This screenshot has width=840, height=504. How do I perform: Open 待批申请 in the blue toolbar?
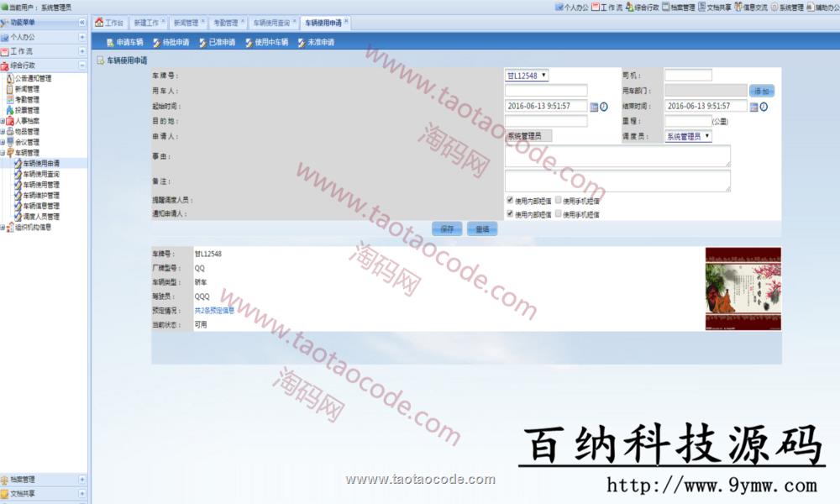[171, 42]
